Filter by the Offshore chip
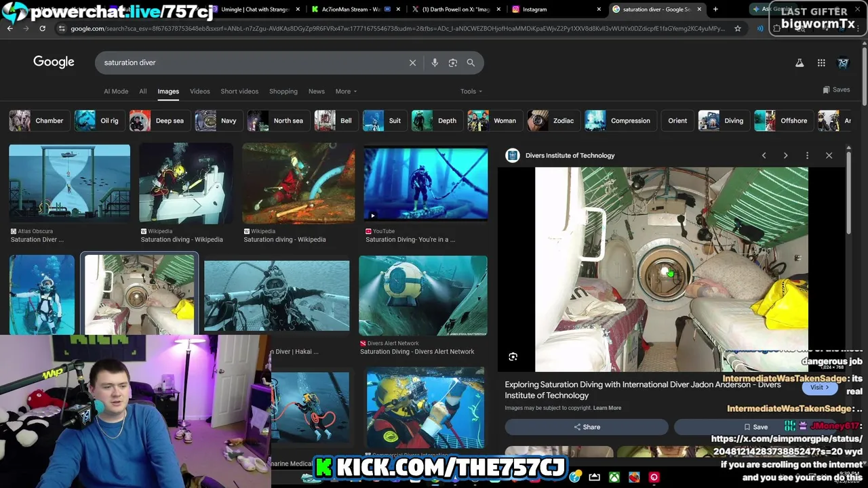Image resolution: width=868 pixels, height=488 pixels. pyautogui.click(x=783, y=121)
